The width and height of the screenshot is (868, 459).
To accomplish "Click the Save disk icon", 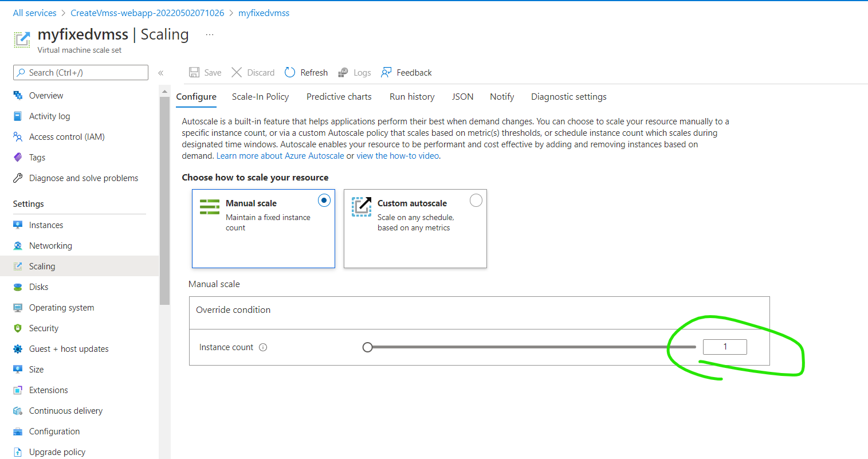I will [194, 72].
